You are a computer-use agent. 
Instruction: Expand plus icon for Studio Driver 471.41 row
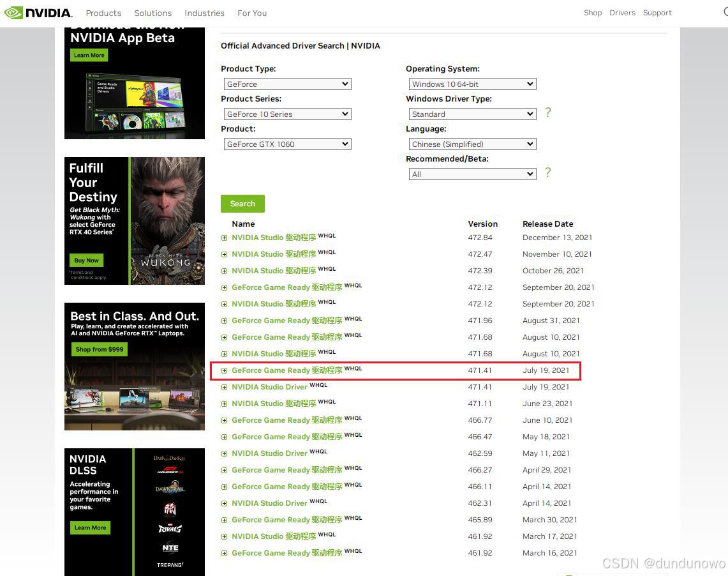224,388
